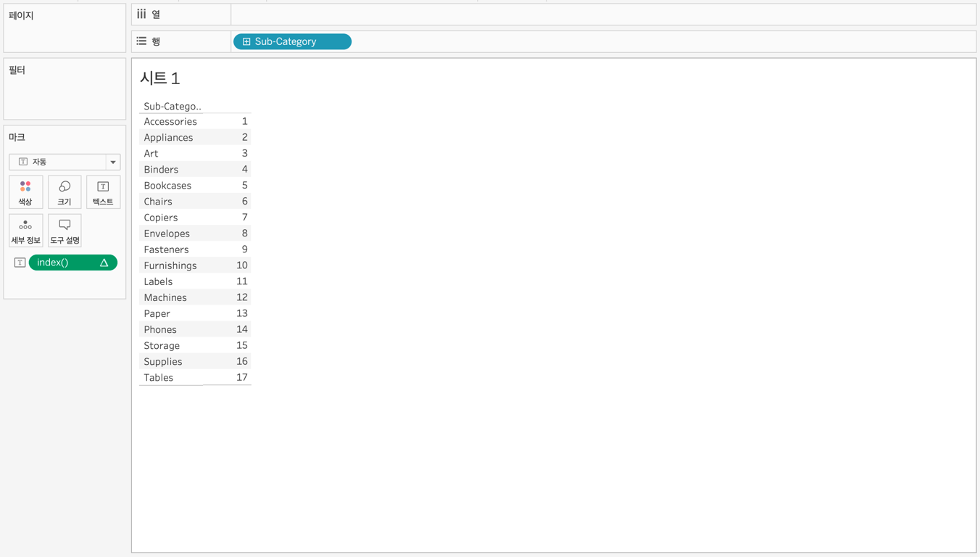Open the mark type dropdown (자동)
This screenshot has height=557, width=980.
65,162
